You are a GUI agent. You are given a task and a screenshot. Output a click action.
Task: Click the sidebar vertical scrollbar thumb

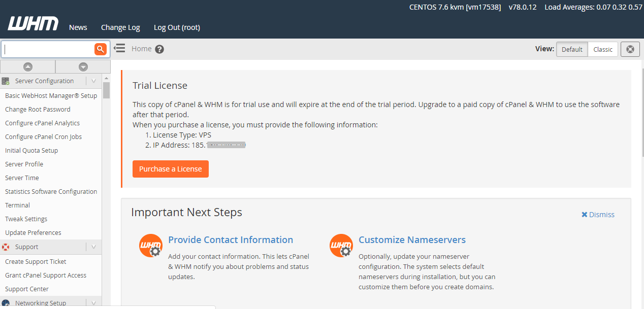click(106, 90)
